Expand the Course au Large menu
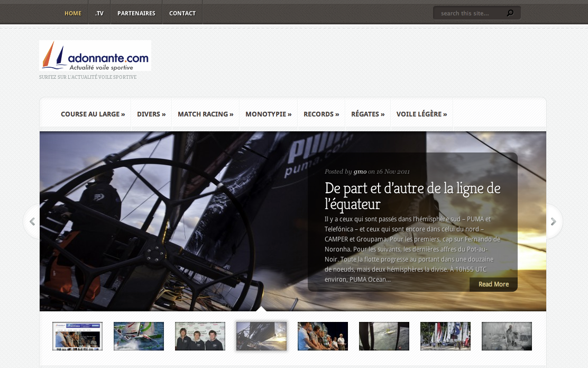The image size is (588, 368). [93, 114]
